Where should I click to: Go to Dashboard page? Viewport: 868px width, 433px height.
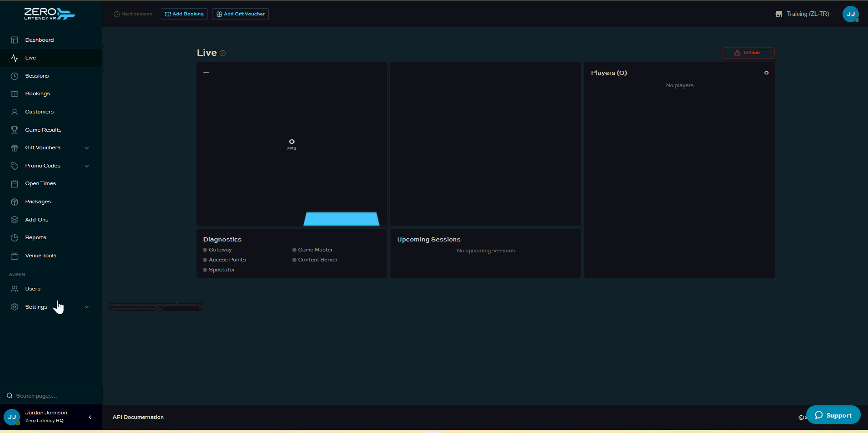39,40
